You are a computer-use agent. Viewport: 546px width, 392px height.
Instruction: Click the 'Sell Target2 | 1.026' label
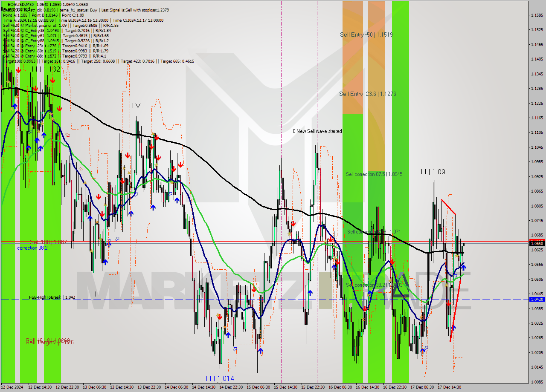tap(49, 342)
